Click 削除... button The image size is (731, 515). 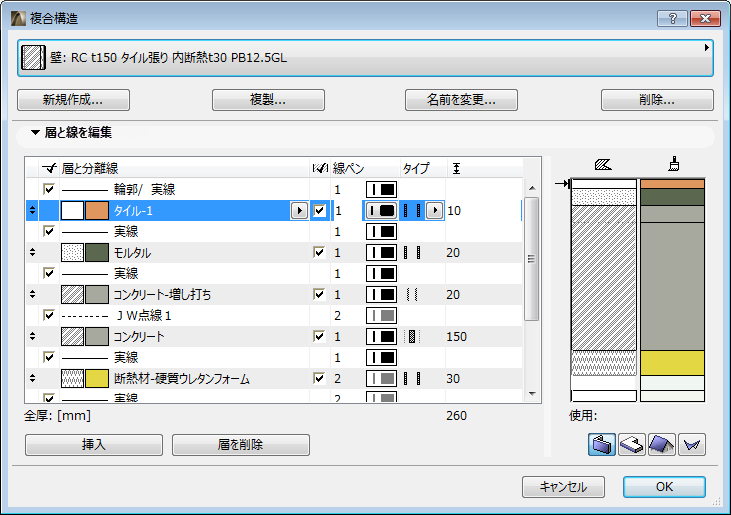(x=657, y=100)
